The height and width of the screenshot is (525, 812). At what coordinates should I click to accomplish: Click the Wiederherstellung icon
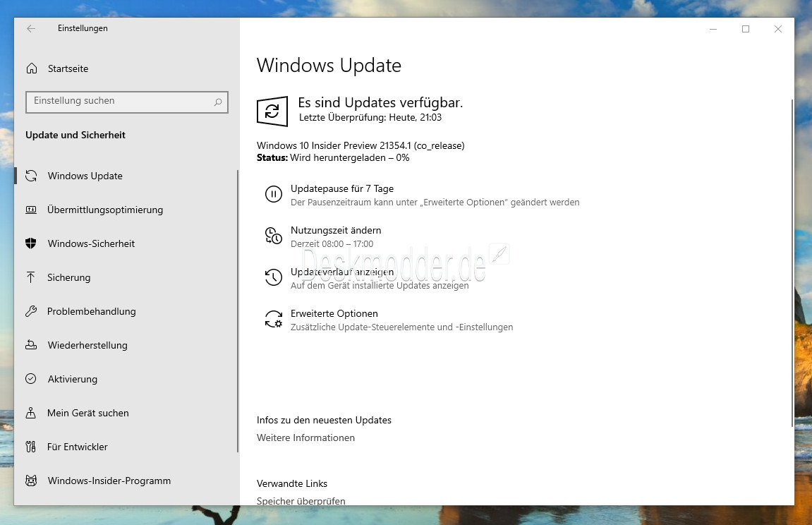(x=31, y=345)
